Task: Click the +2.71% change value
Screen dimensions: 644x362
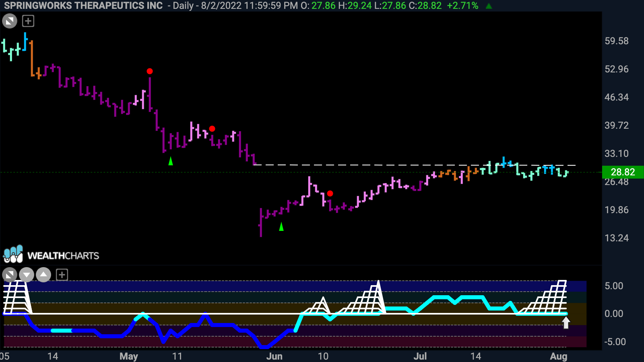Action: click(x=462, y=6)
